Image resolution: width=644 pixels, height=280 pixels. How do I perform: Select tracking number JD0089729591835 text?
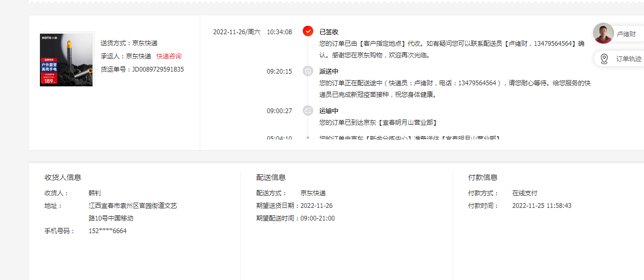tap(158, 69)
